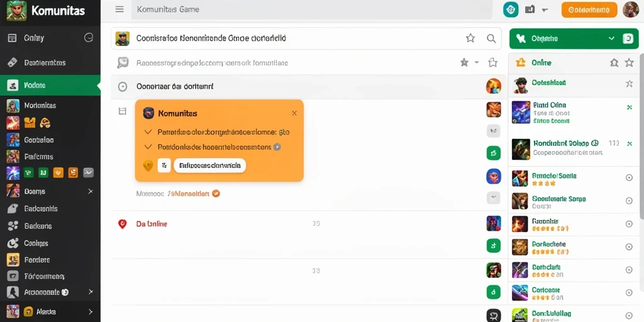Viewport: 644px width, 322px height.
Task: Click the 'Komunitas Game' search field
Action: click(x=311, y=9)
